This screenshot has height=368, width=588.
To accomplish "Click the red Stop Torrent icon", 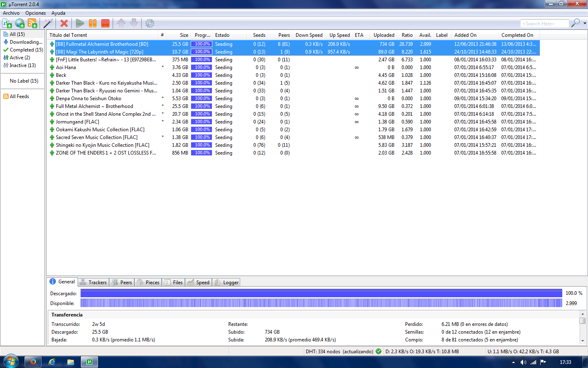I will [x=105, y=23].
